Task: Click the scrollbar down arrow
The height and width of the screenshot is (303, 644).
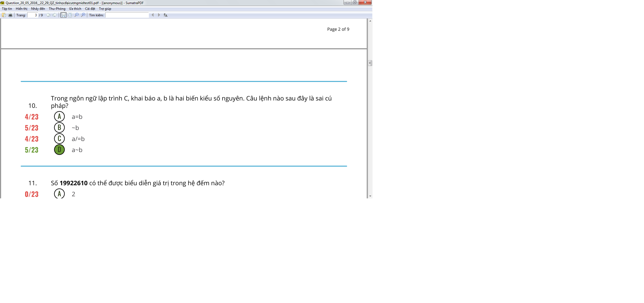Action: (x=370, y=196)
